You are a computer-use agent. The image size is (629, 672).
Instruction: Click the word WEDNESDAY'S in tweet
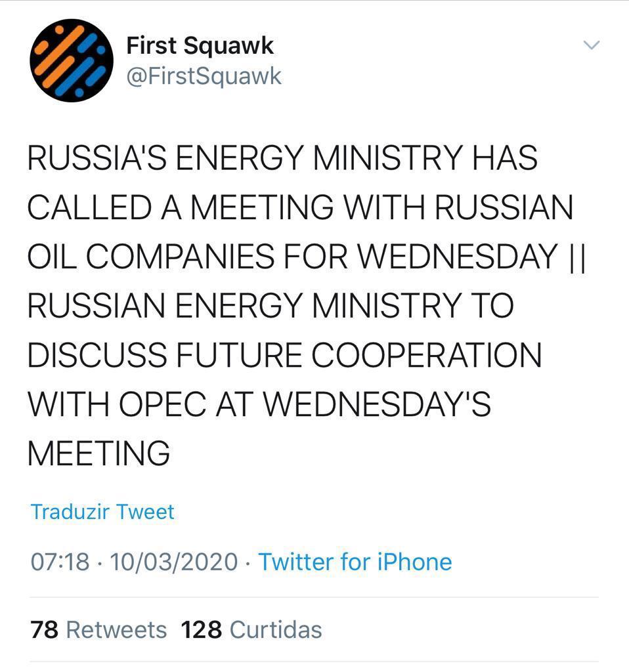point(380,404)
